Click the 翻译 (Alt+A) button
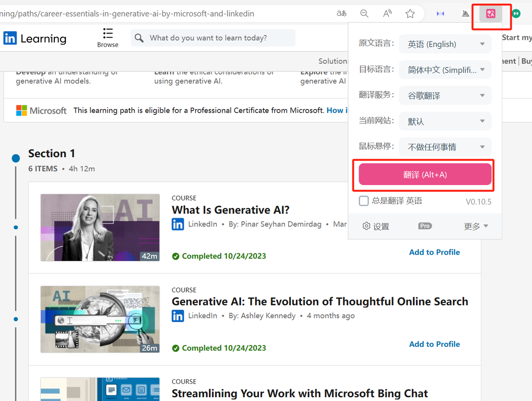Image resolution: width=532 pixels, height=401 pixels. 425,175
